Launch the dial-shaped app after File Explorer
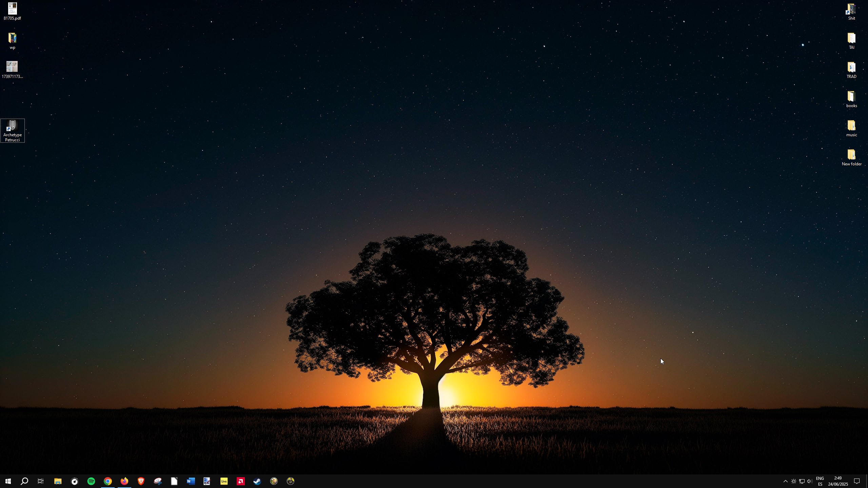This screenshot has height=488, width=868. (x=75, y=481)
